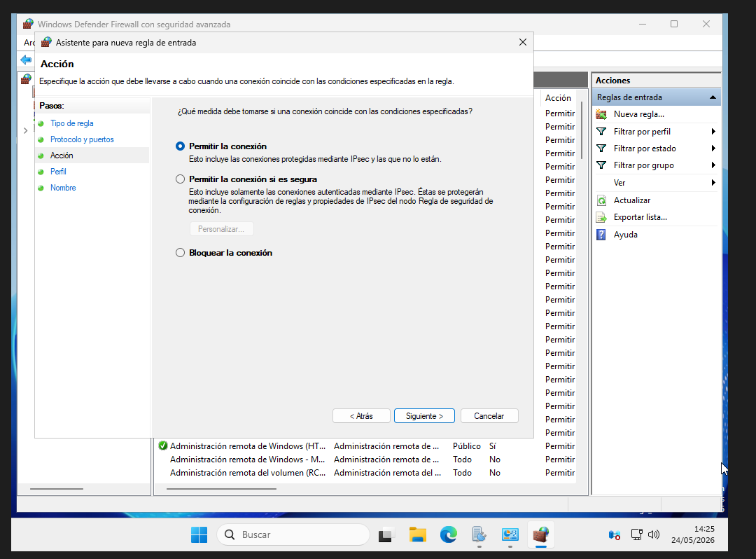Viewport: 756px width, 559px height.
Task: Click the Firewall taskbar icon
Action: point(541,535)
